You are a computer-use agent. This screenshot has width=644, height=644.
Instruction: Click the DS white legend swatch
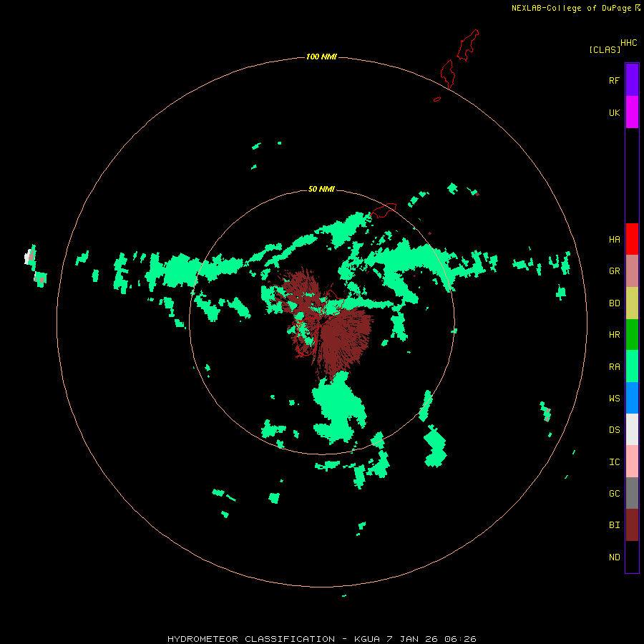[632, 429]
